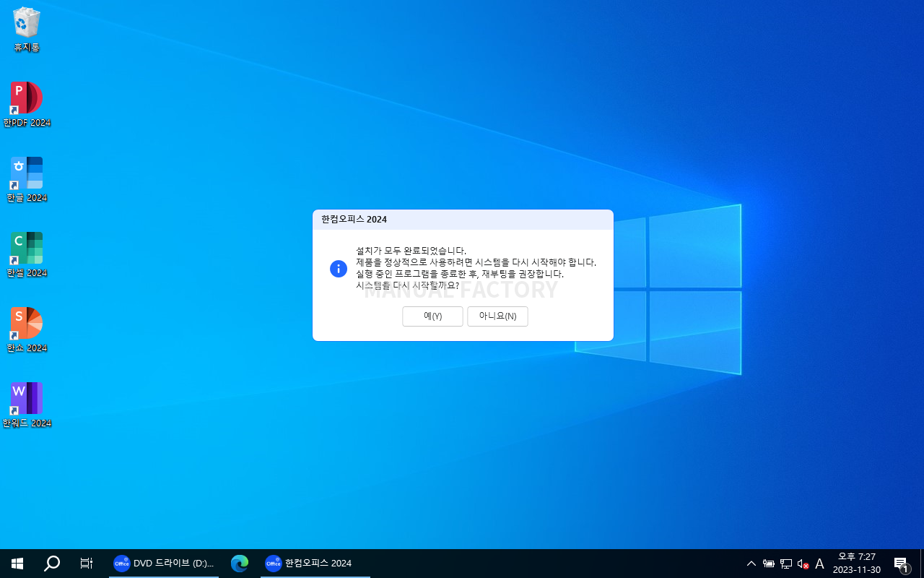
Task: Click the 아니요(N) button in dialog
Action: pyautogui.click(x=497, y=316)
